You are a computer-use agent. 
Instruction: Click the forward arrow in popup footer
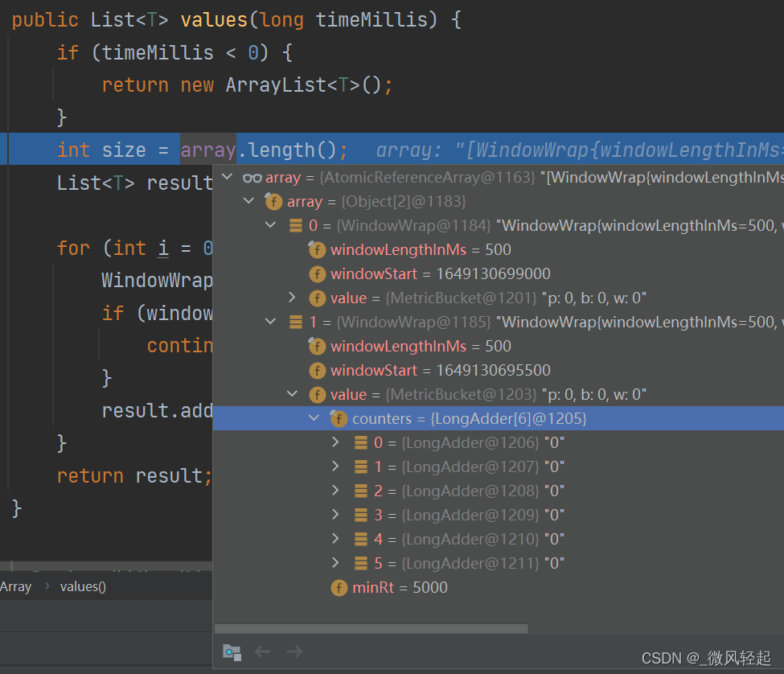[x=294, y=651]
